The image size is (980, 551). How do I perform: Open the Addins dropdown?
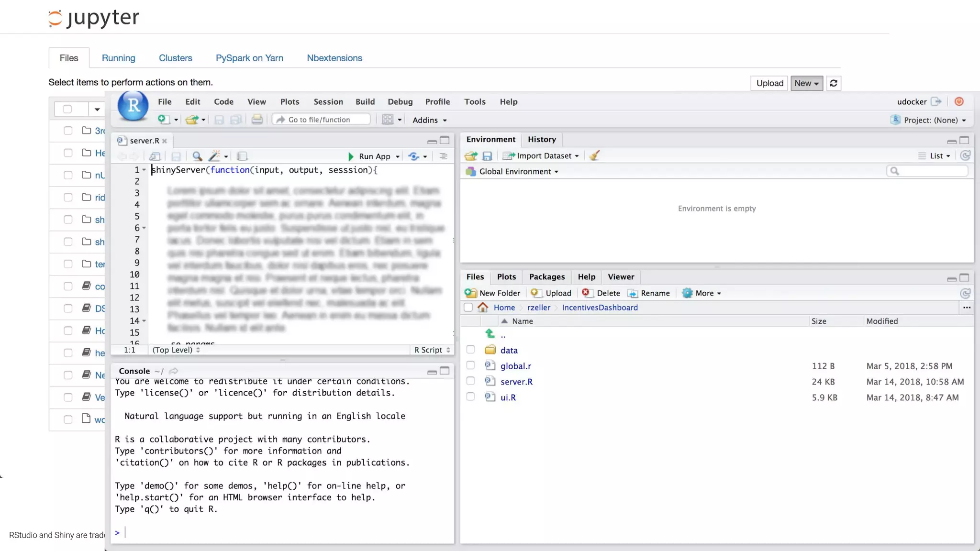coord(429,120)
